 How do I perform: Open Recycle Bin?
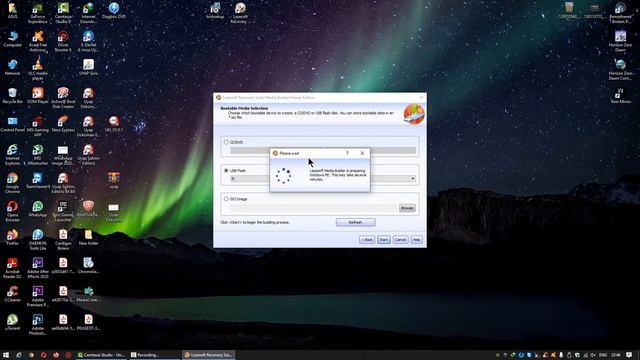(13, 96)
